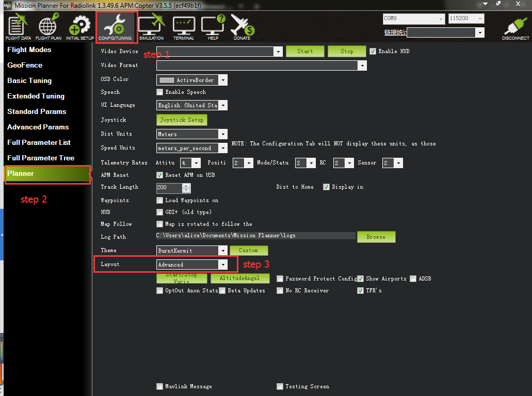Open Flight Modes in sidebar
The image size is (532, 396).
(x=29, y=50)
